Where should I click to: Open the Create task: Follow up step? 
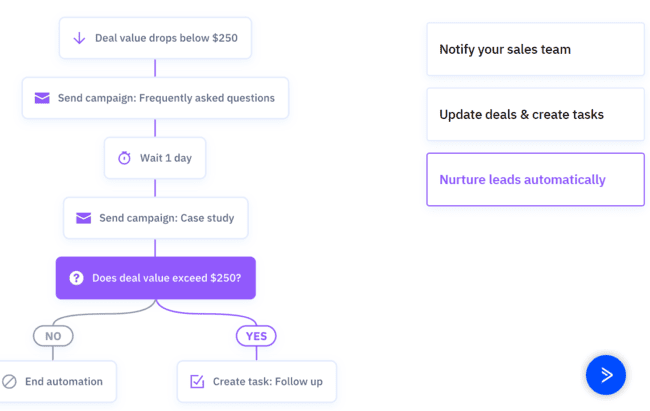click(267, 381)
